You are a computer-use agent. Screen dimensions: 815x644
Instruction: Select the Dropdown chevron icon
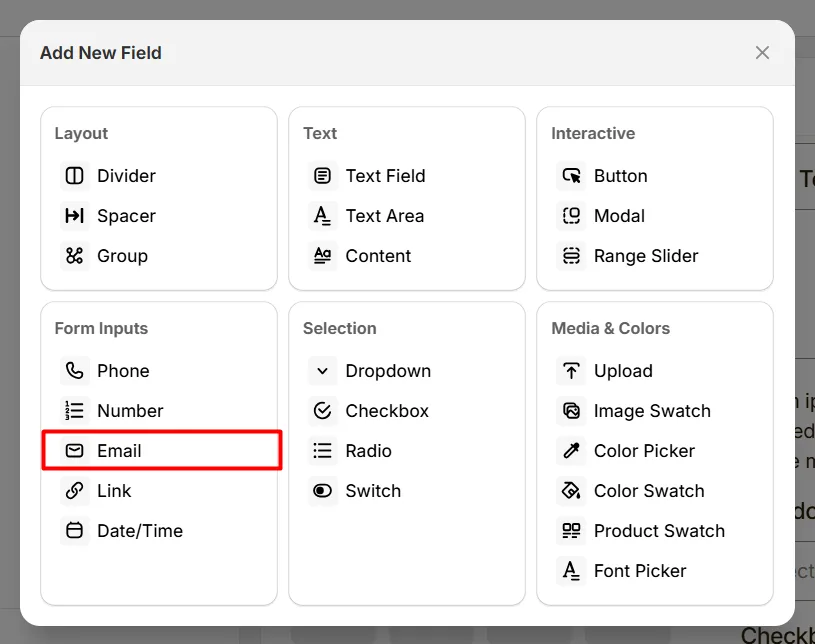322,371
